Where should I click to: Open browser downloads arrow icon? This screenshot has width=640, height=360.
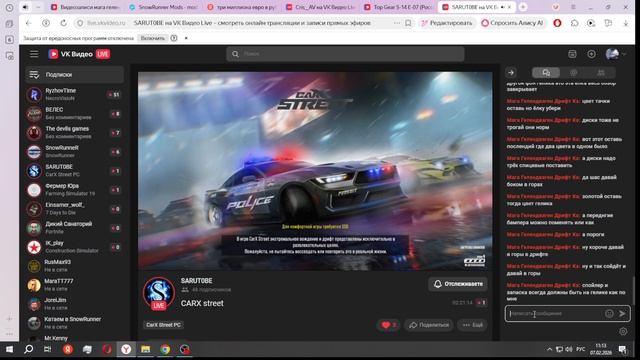tap(626, 23)
